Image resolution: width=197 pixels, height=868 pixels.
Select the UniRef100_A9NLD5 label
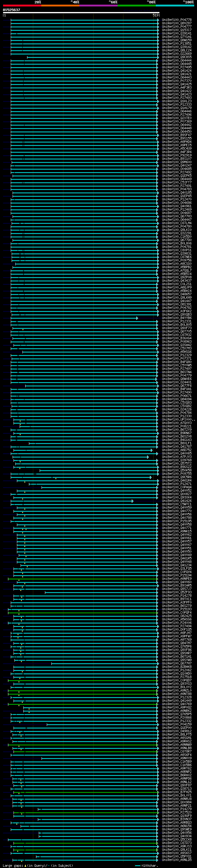(x=177, y=860)
